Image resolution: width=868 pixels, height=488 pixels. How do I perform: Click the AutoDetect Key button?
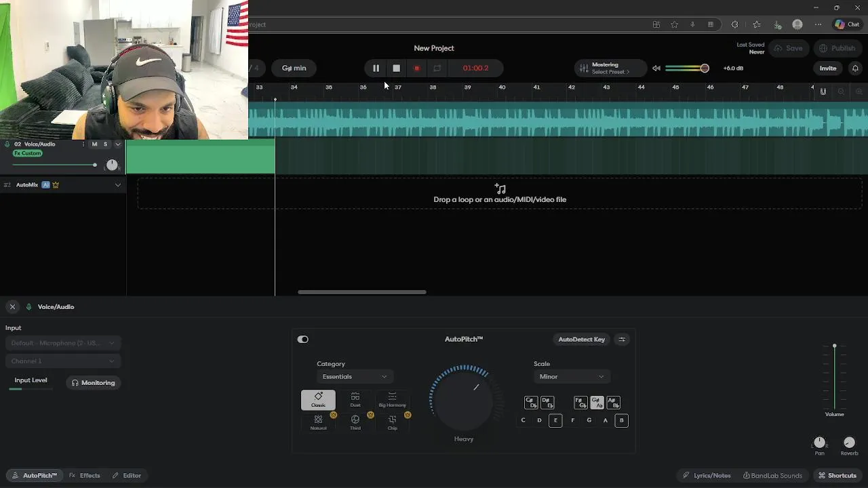[x=581, y=339]
